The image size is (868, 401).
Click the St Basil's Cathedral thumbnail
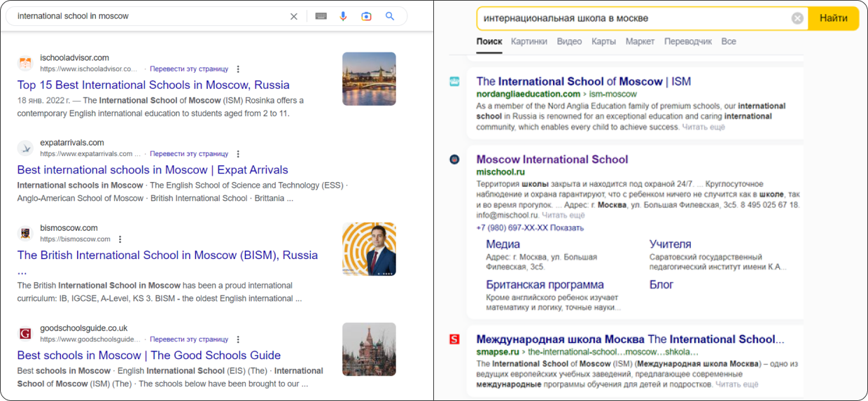tap(369, 349)
